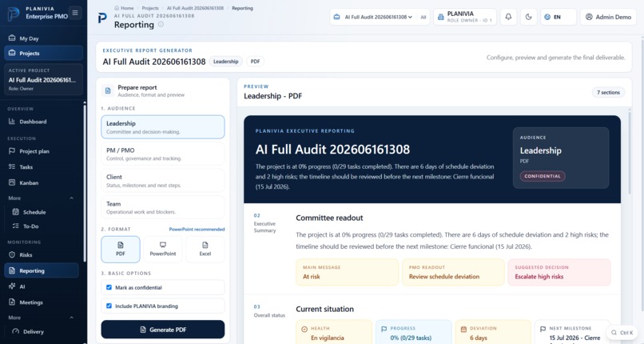Open Projects in sidebar
Viewport: 644px width, 344px height.
(x=43, y=53)
